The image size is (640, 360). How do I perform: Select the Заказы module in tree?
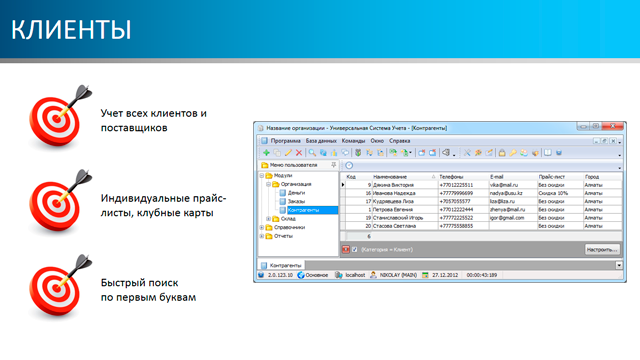coord(296,201)
